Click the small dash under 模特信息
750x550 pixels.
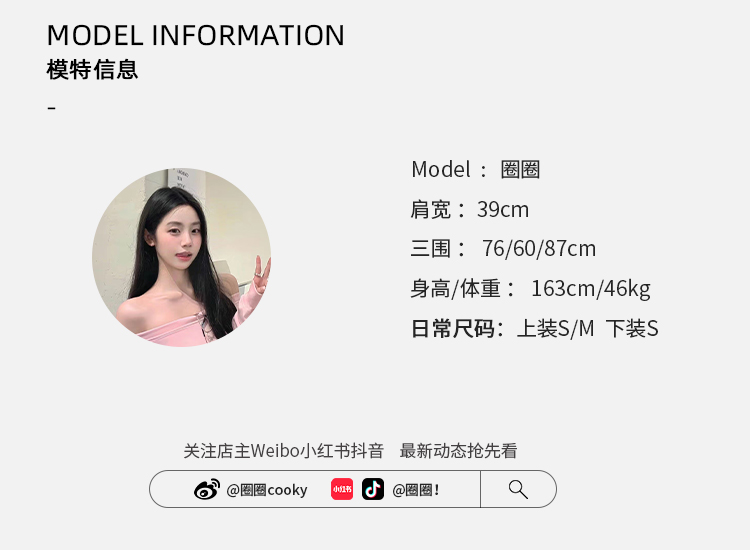click(52, 108)
